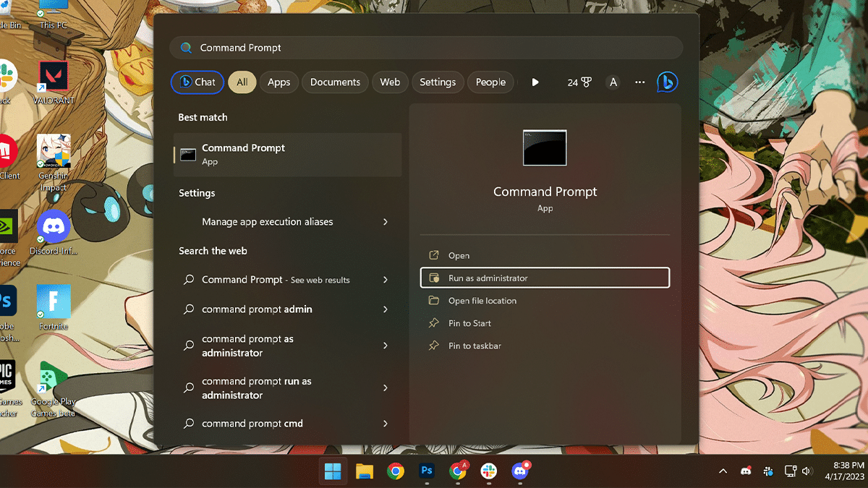Switch to the Apps filter tab

278,82
